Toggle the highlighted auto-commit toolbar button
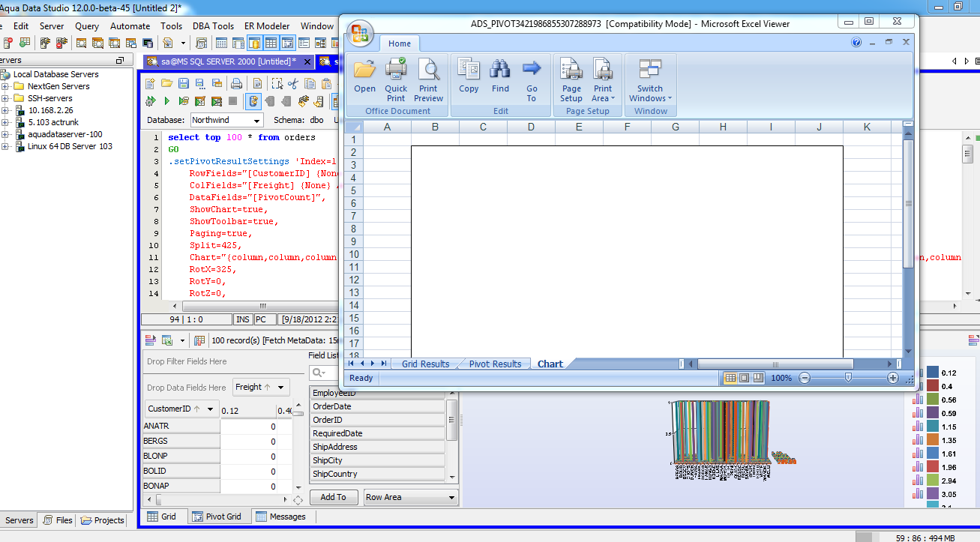This screenshot has height=542, width=980. click(254, 101)
